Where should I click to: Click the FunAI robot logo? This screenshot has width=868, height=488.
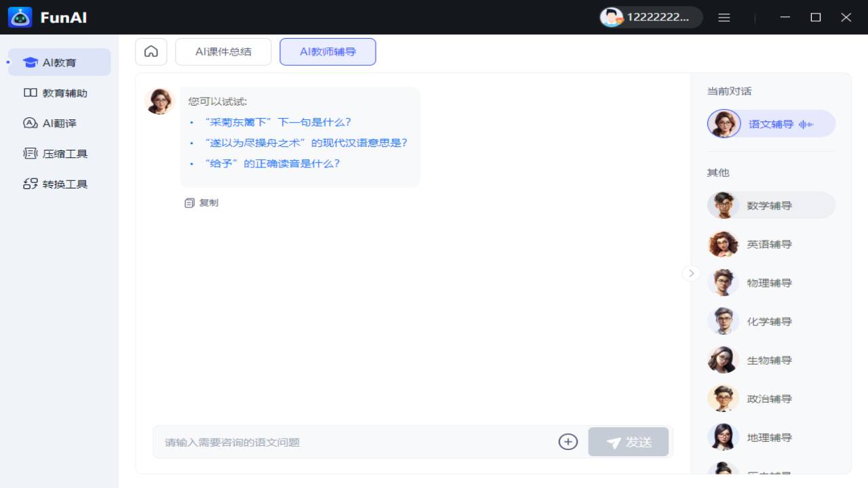(x=20, y=17)
